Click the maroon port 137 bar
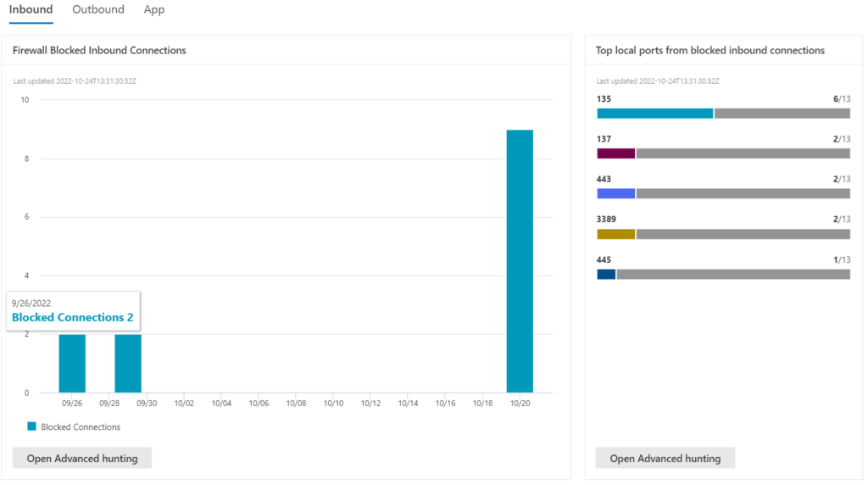This screenshot has height=485, width=868. pos(615,153)
